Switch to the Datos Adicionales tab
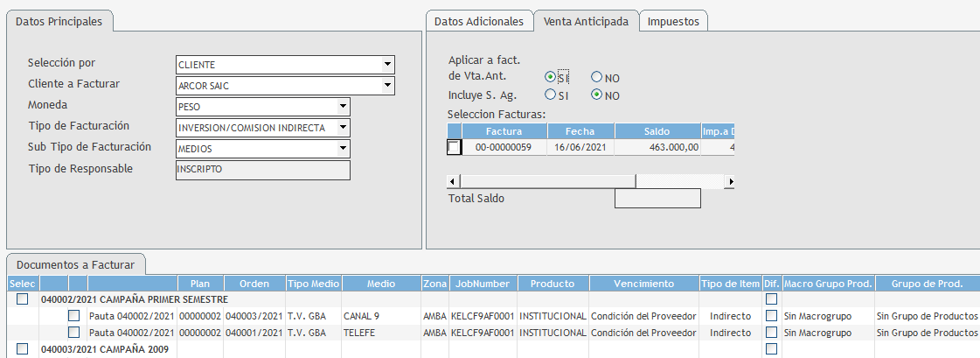Viewport: 980px width, 358px height. coord(479,22)
